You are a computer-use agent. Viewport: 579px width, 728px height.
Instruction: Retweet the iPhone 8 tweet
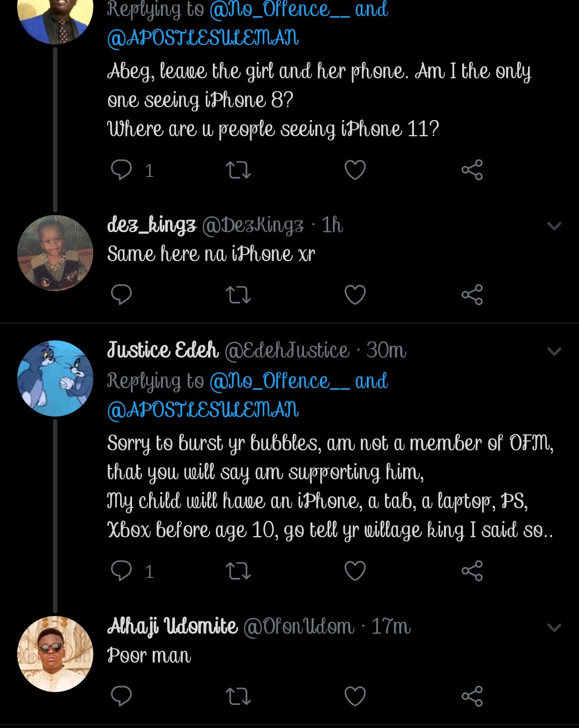(x=238, y=170)
